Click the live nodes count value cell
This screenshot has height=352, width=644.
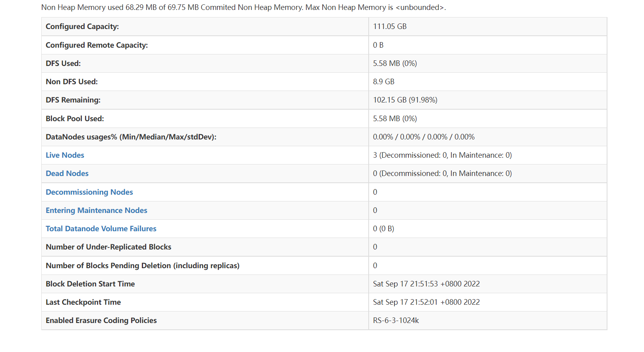[442, 155]
